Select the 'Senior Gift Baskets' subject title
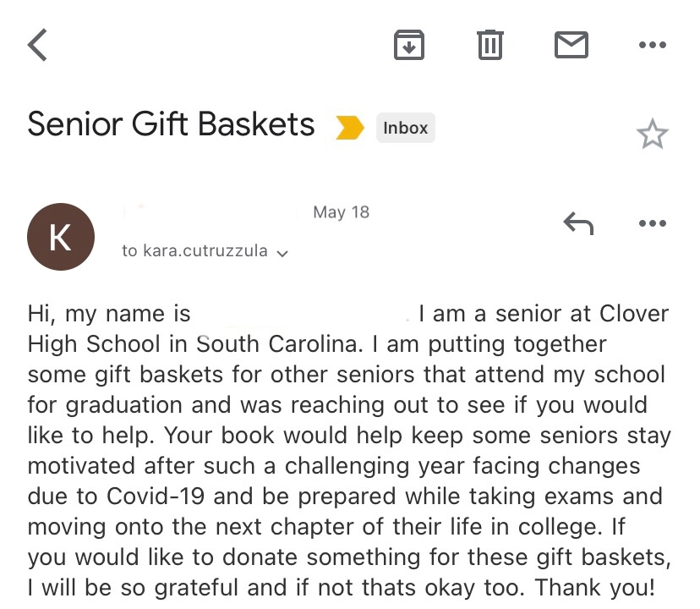The width and height of the screenshot is (700, 609). coord(171,123)
